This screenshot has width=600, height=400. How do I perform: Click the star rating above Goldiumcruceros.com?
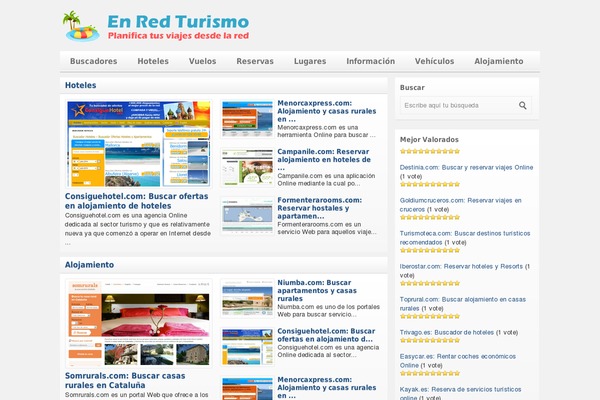point(430,184)
